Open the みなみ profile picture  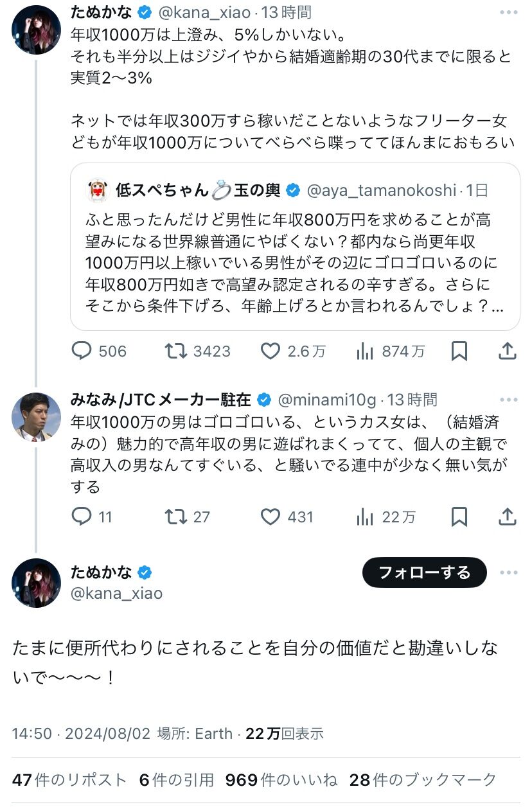pyautogui.click(x=36, y=417)
